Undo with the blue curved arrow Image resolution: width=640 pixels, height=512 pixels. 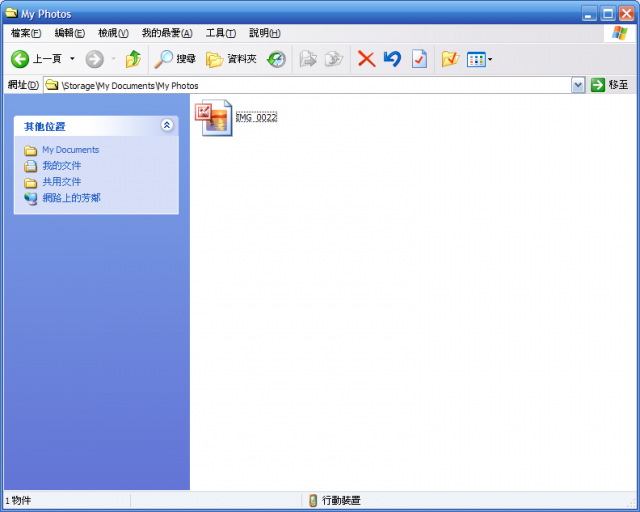[x=392, y=59]
